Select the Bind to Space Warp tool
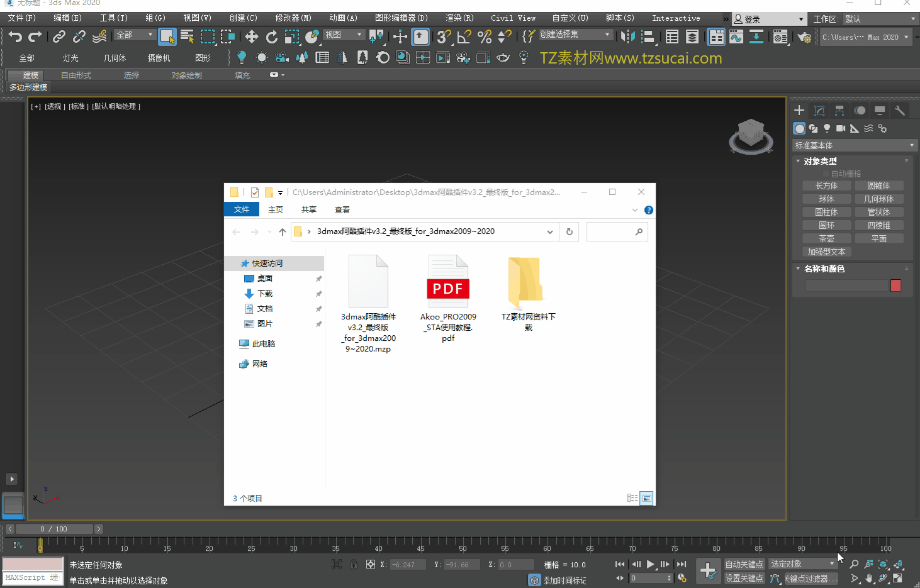Viewport: 920px width, 588px height. (99, 37)
